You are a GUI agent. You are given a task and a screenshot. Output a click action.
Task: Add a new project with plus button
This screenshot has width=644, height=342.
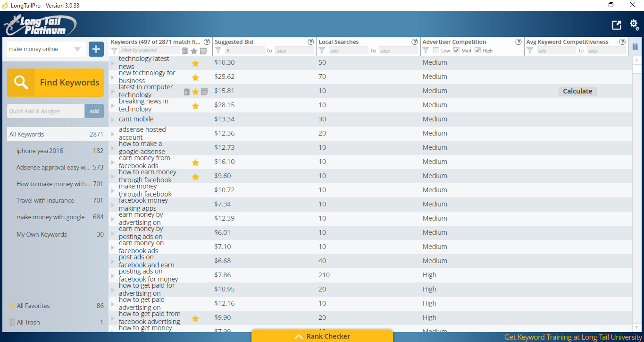tap(96, 49)
